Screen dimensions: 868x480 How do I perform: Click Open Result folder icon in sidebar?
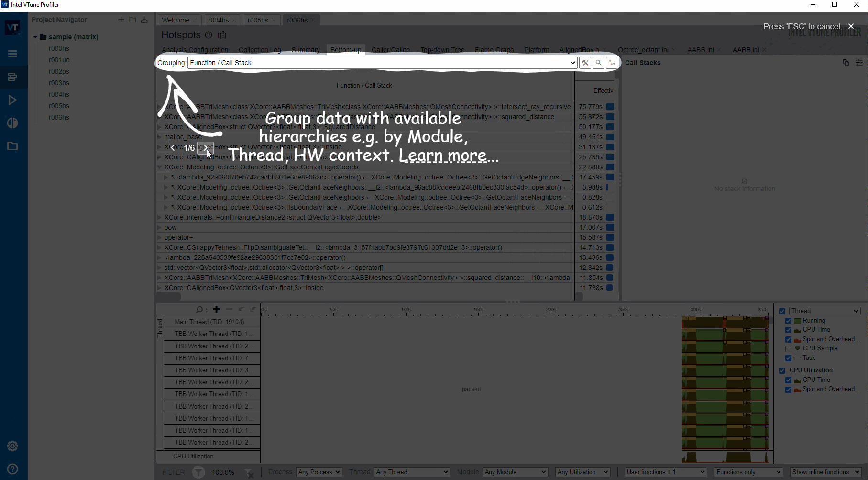coord(12,146)
